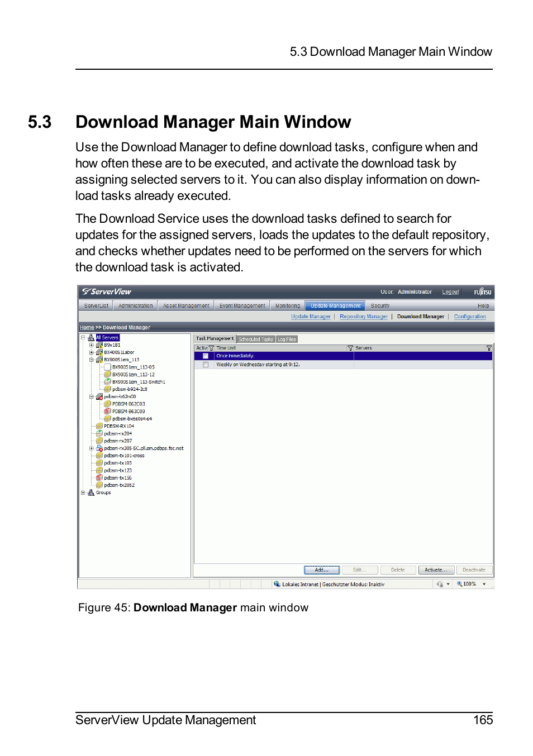Image resolution: width=533 pixels, height=756 pixels.
Task: Open the Security menu tab
Action: click(x=380, y=305)
